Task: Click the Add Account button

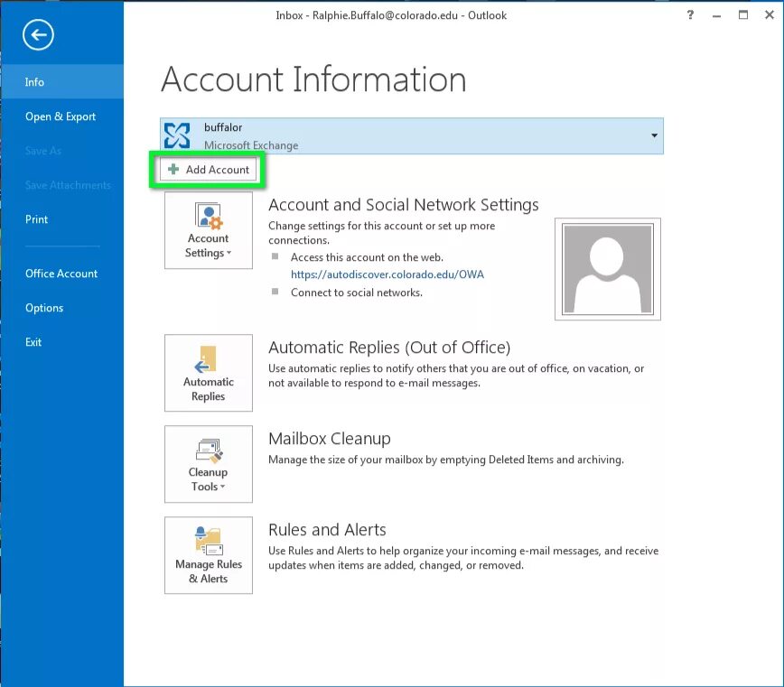Action: 209,170
